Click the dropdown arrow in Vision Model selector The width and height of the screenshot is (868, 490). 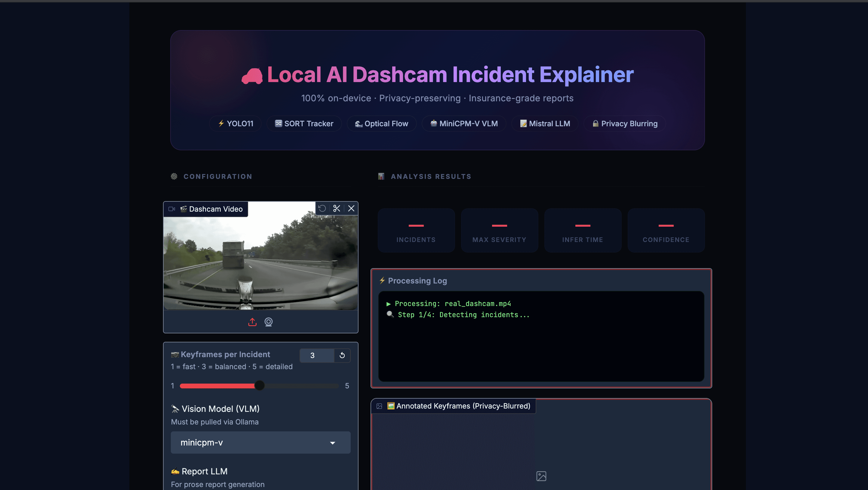pos(332,443)
